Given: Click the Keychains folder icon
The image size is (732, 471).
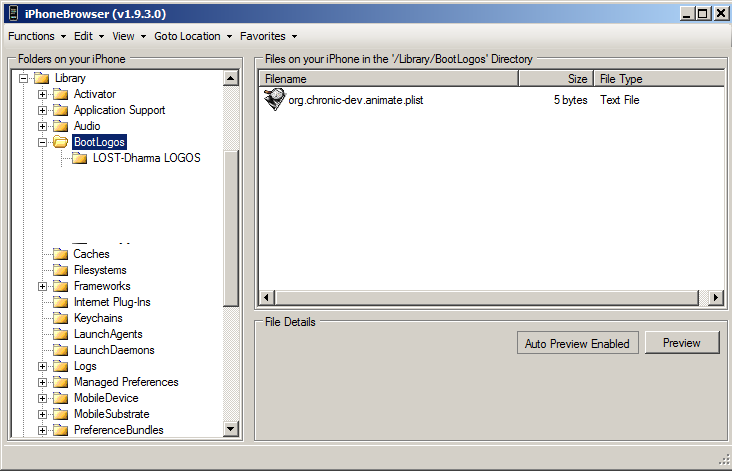Looking at the screenshot, I should coord(60,318).
